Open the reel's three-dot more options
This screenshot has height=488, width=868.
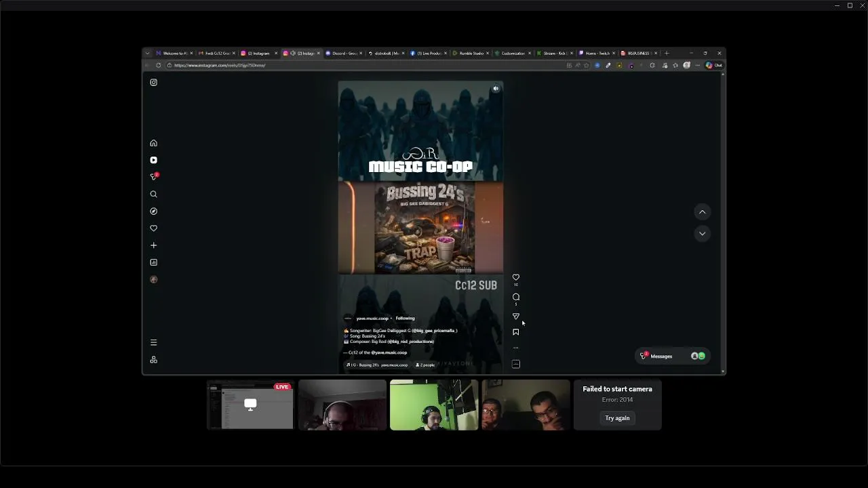tap(516, 348)
